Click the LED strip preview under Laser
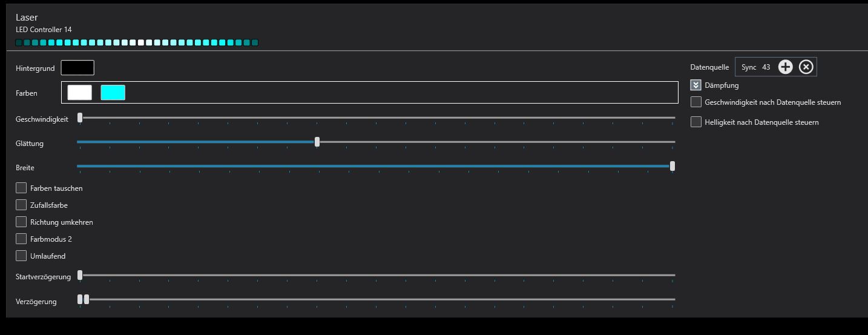 [x=137, y=42]
